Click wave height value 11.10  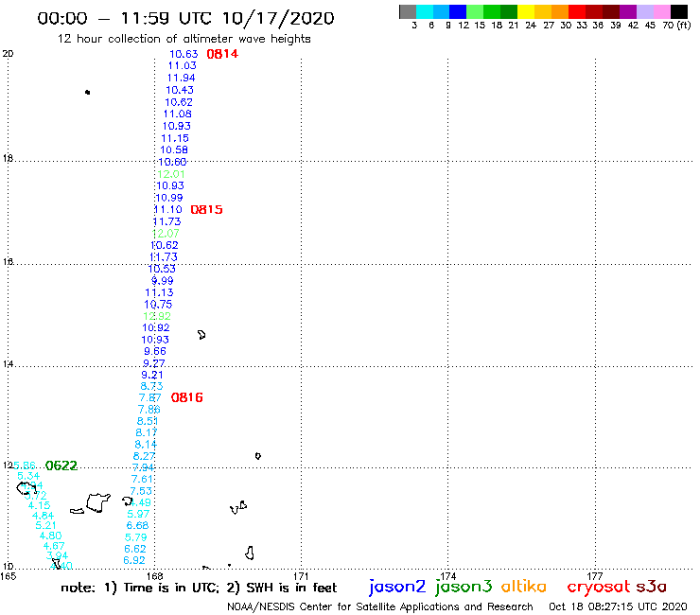(167, 209)
